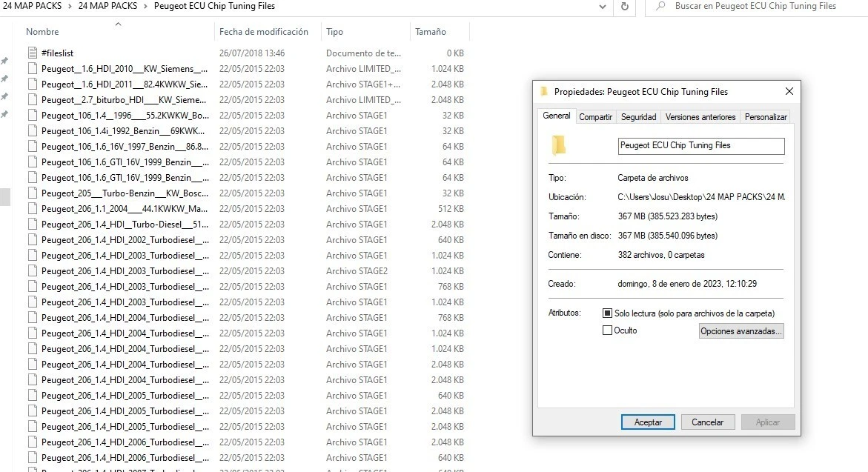Screen dimensions: 868x472
Task: Click the Archivo STAGE2 type cell
Action: pos(357,271)
